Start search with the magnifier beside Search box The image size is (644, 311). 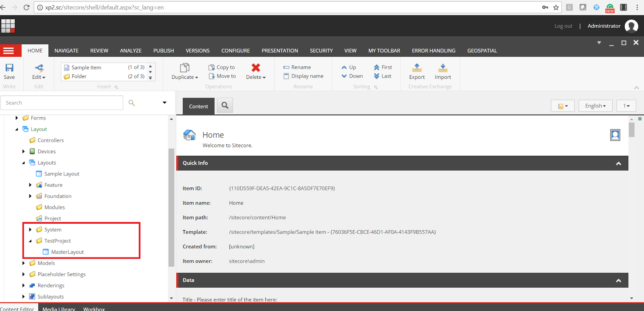132,103
